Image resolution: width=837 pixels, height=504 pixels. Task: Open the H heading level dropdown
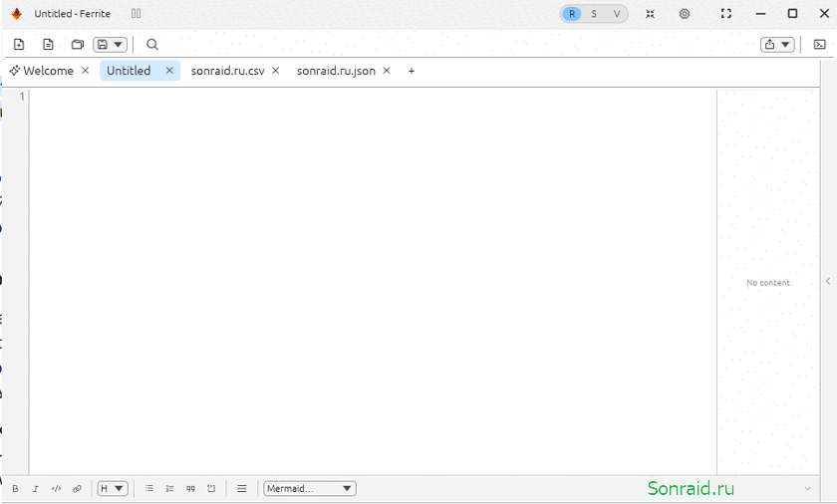click(x=112, y=488)
